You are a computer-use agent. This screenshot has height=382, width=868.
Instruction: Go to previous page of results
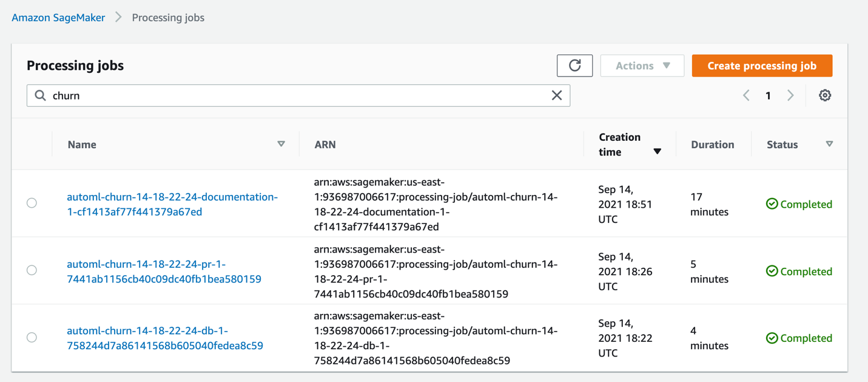coord(746,95)
